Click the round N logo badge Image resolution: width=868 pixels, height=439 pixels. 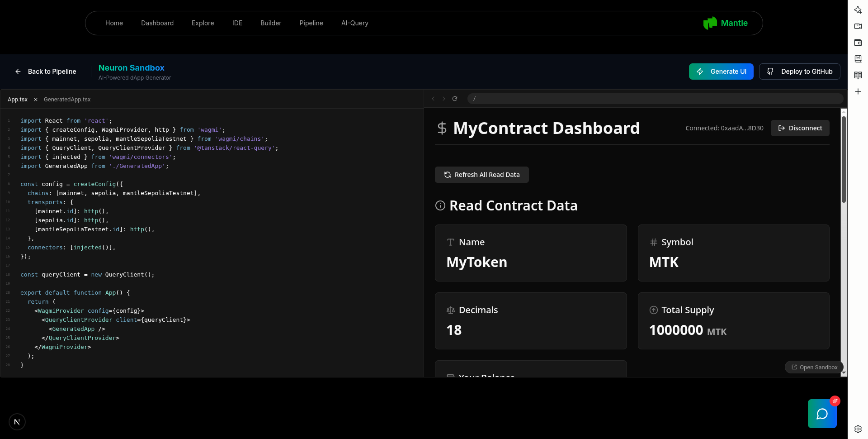point(17,422)
